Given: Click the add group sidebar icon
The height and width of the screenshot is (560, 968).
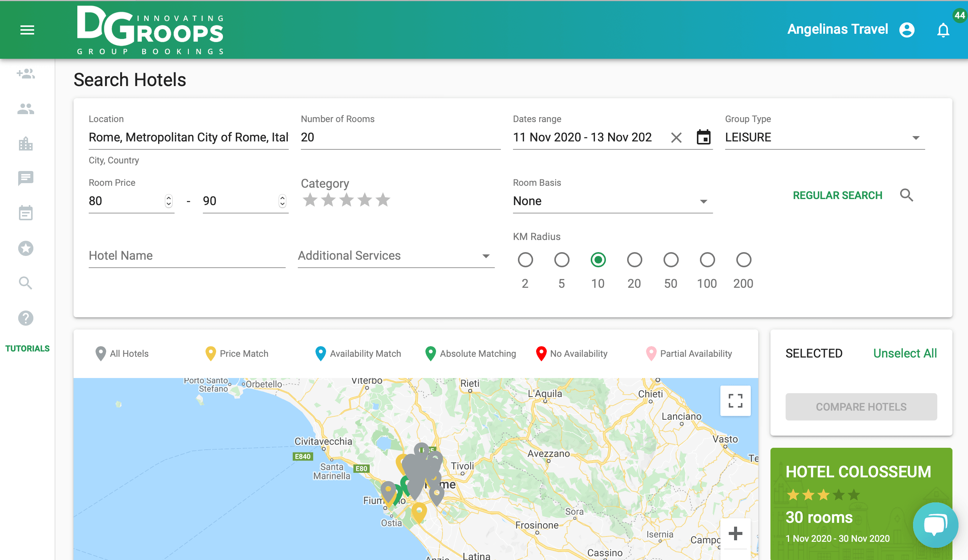Looking at the screenshot, I should coord(26,74).
